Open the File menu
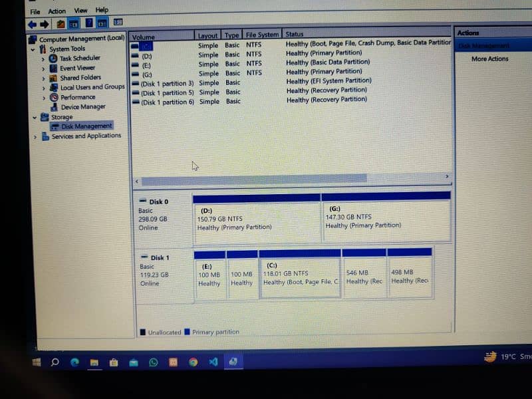This screenshot has height=399, width=532. (35, 12)
